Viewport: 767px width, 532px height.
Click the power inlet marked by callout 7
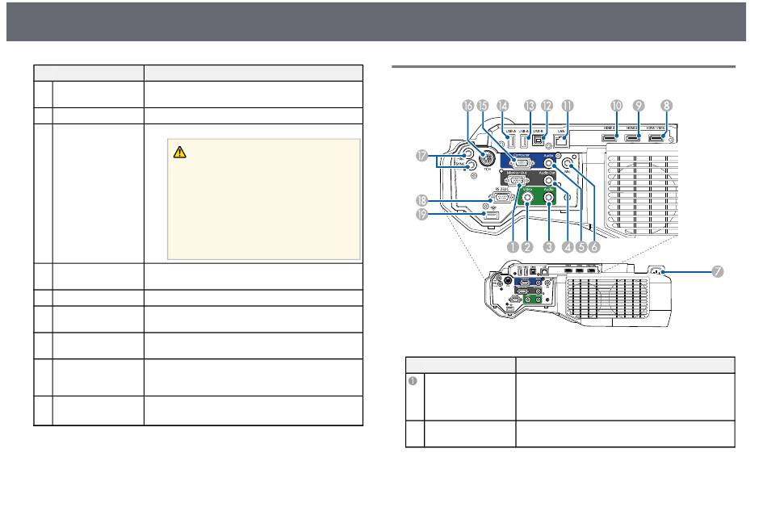point(658,270)
